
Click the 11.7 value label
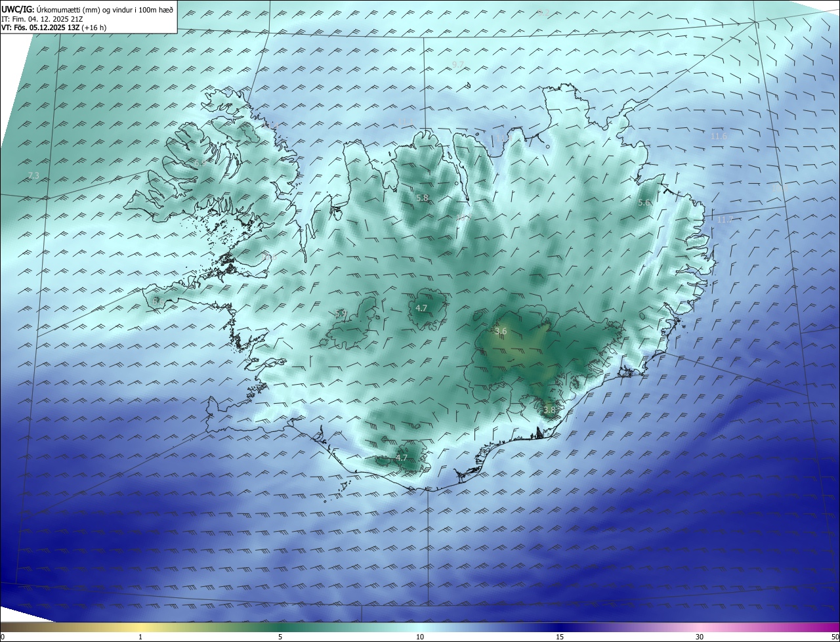pyautogui.click(x=724, y=220)
